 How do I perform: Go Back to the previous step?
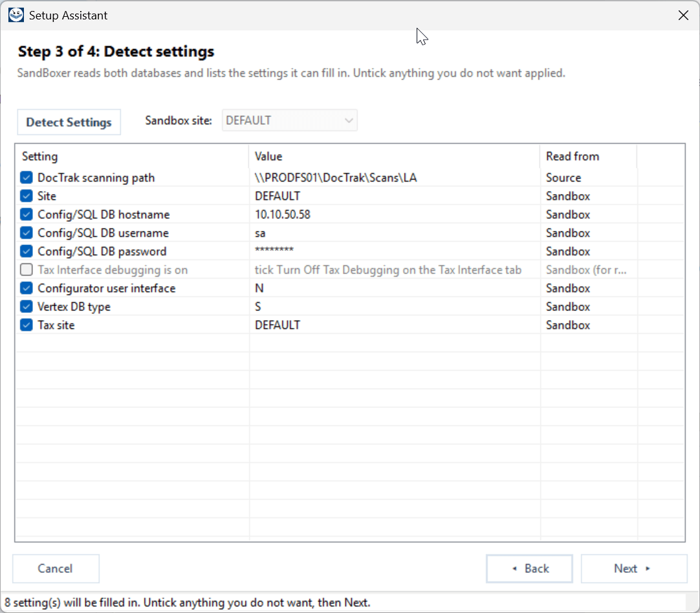pos(529,568)
